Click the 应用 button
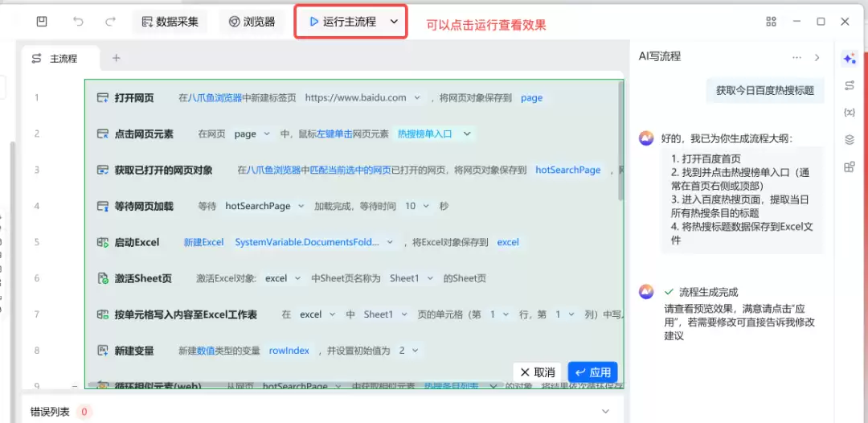Screen dimensions: 868x423 click(x=593, y=372)
